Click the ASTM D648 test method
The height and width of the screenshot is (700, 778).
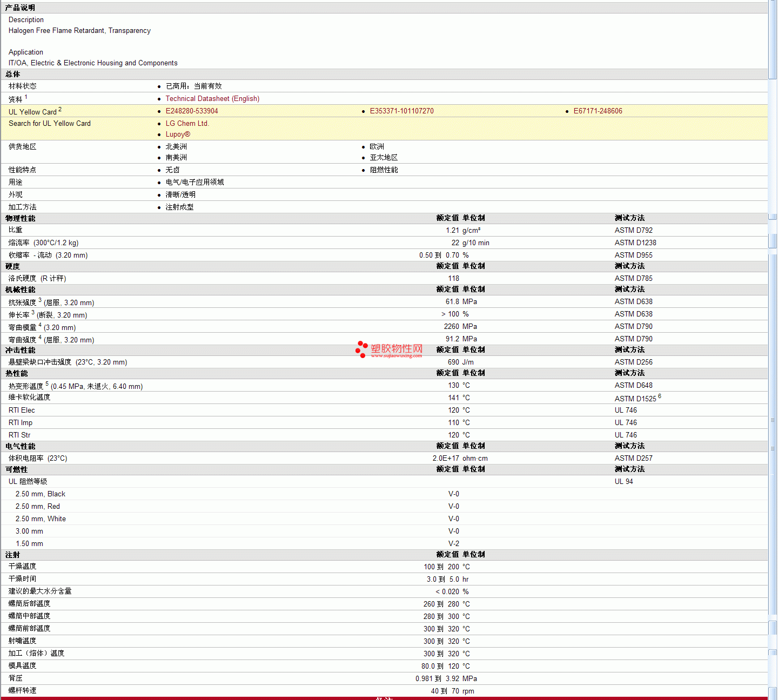634,386
